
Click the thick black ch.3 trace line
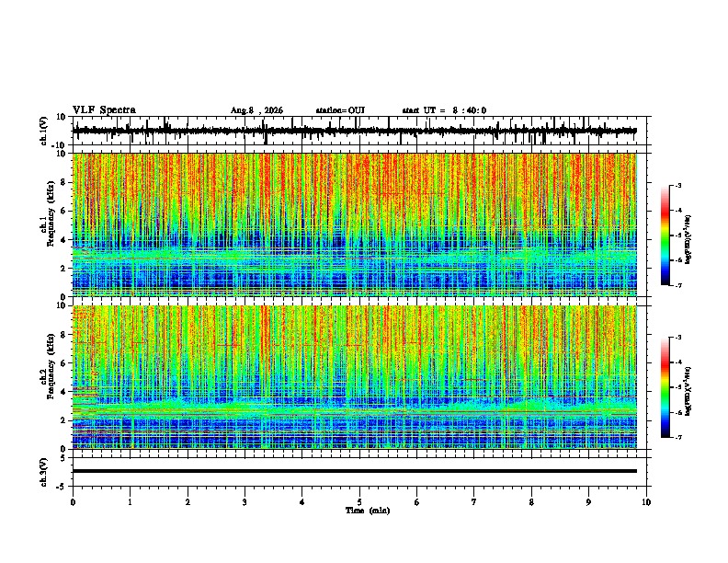point(354,471)
